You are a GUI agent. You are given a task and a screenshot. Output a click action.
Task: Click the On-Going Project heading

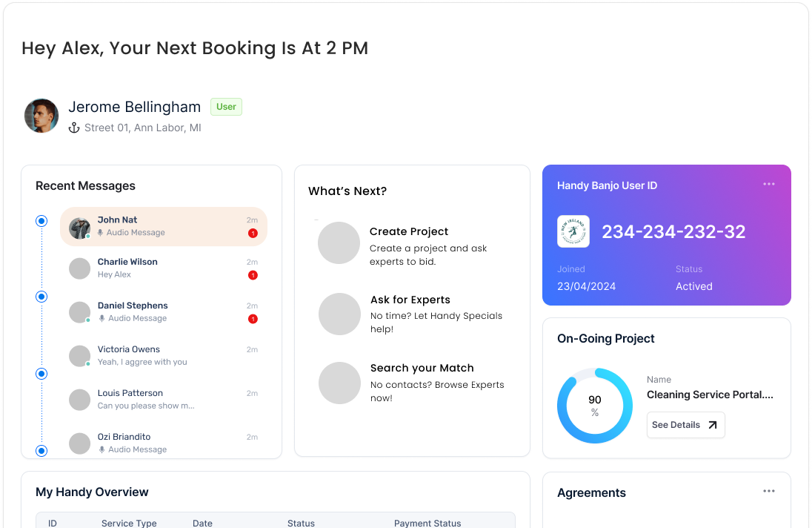pyautogui.click(x=606, y=339)
